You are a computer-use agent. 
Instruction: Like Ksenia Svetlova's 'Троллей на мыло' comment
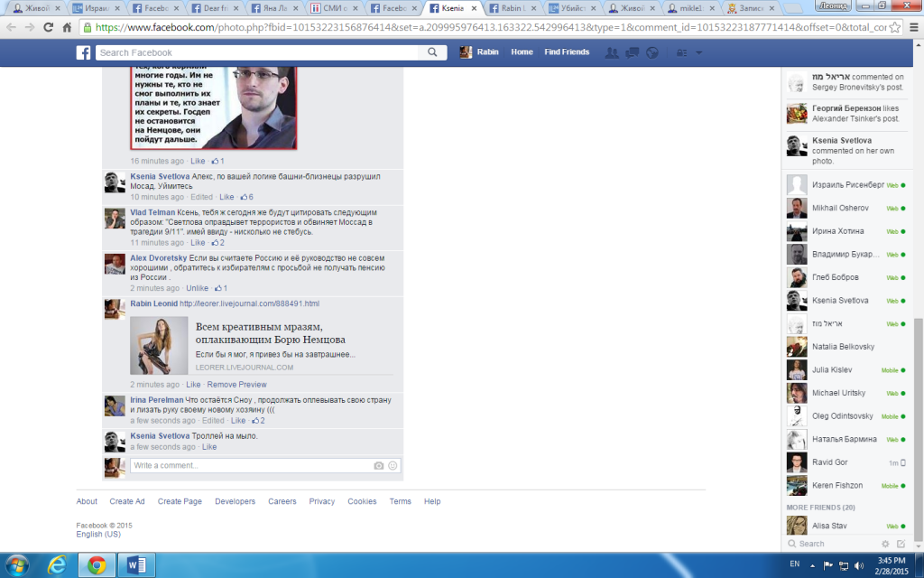(x=209, y=447)
